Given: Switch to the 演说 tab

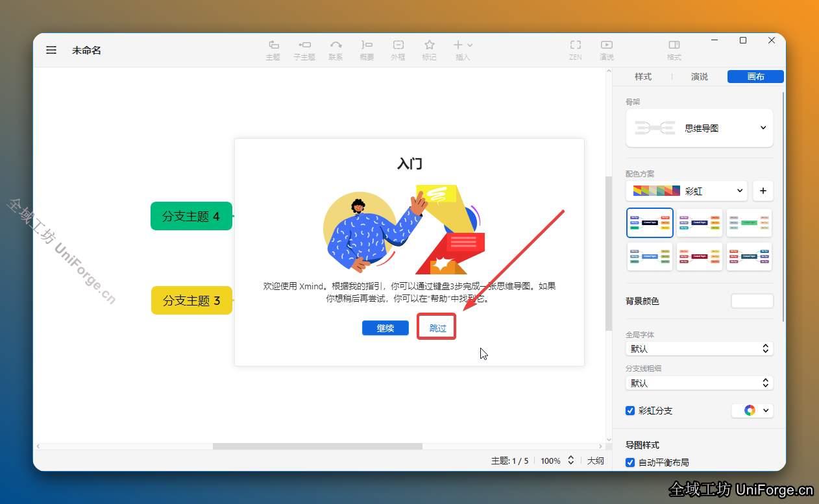Looking at the screenshot, I should tap(700, 77).
